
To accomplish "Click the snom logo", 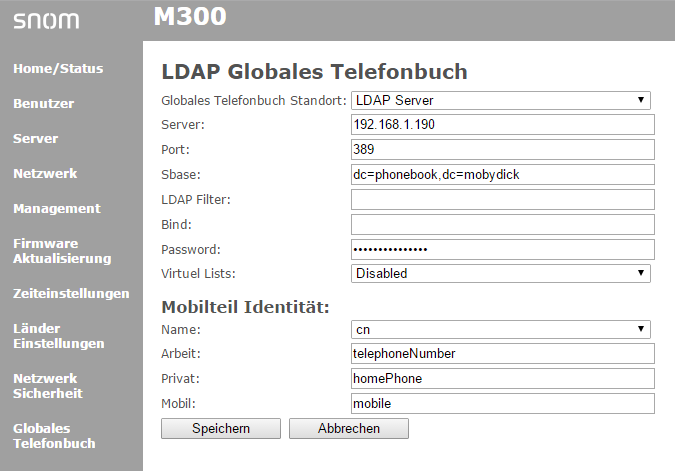I will (x=46, y=21).
